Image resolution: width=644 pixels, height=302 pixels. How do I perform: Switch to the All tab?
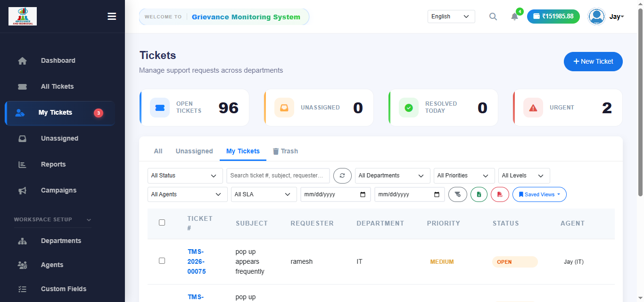158,151
